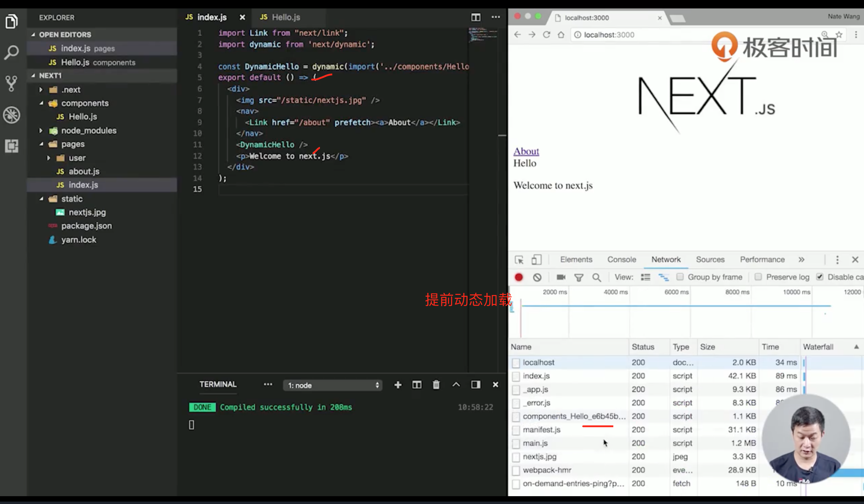Collapse the components folder

pyautogui.click(x=85, y=103)
